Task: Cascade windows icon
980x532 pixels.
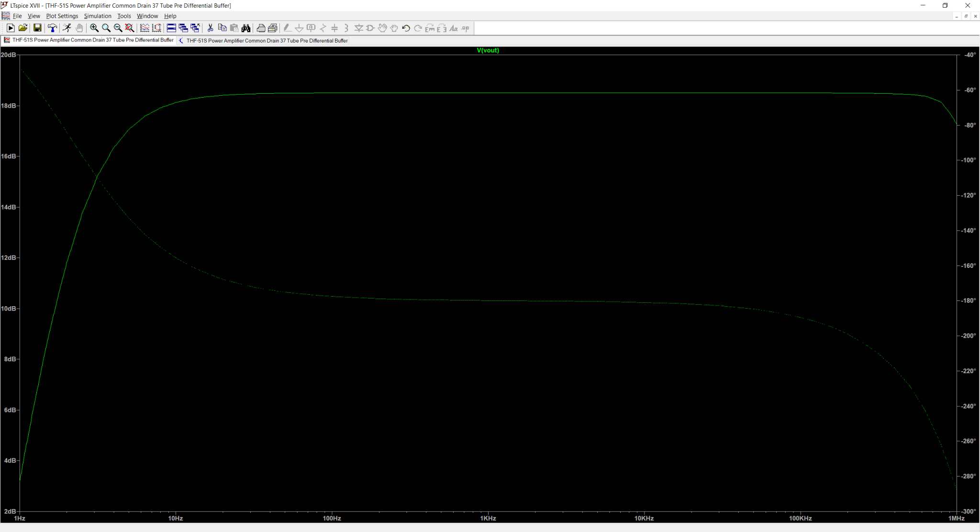Action: point(183,28)
